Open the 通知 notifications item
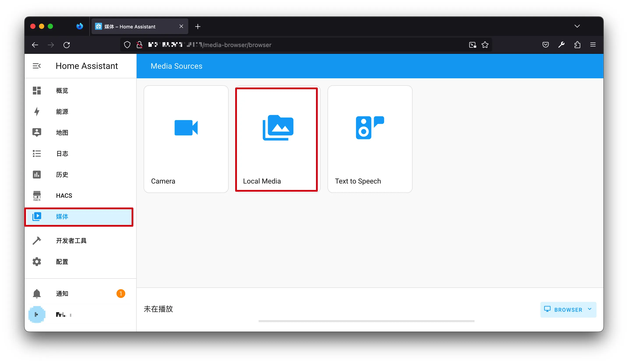The width and height of the screenshot is (628, 364). [x=80, y=294]
